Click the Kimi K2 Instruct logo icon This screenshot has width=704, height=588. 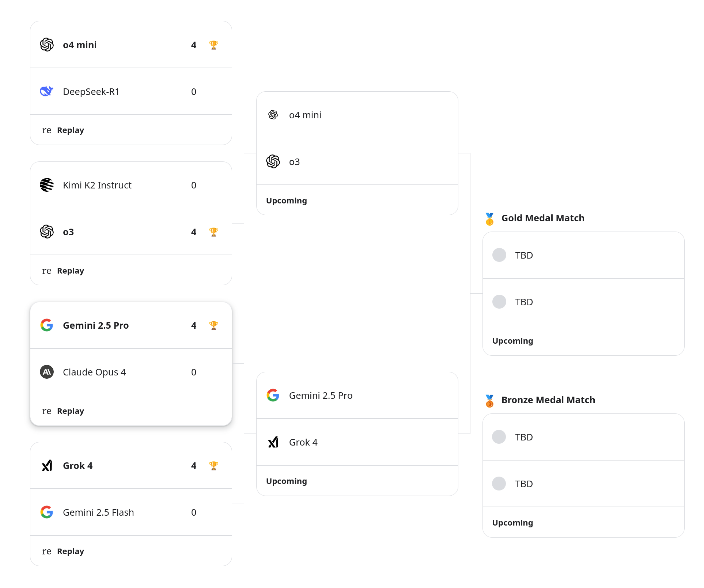click(x=47, y=185)
